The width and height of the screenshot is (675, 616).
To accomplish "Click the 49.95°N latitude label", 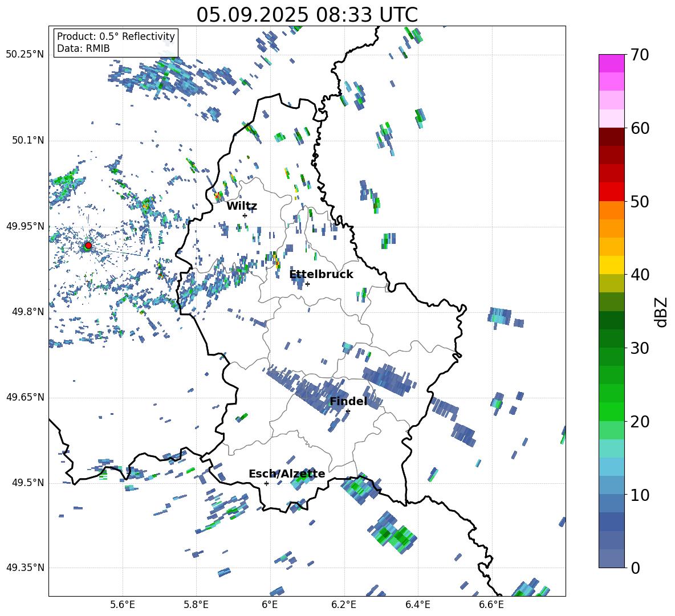I will [25, 226].
